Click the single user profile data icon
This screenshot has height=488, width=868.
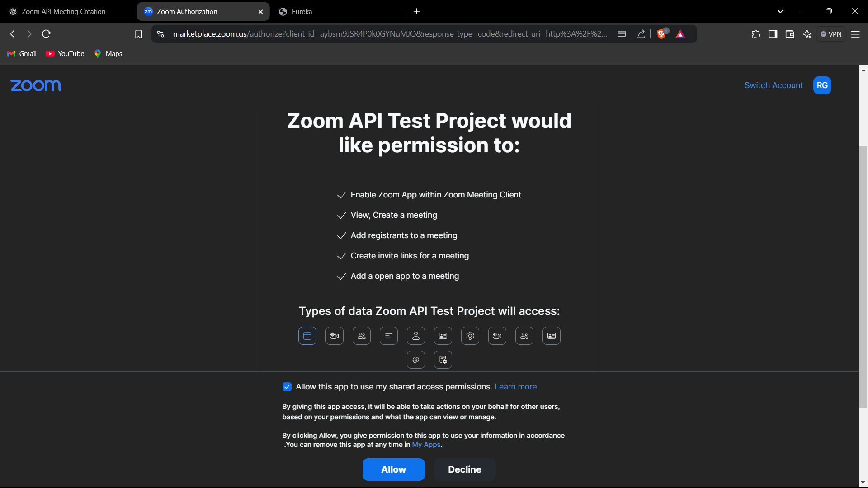(x=416, y=336)
